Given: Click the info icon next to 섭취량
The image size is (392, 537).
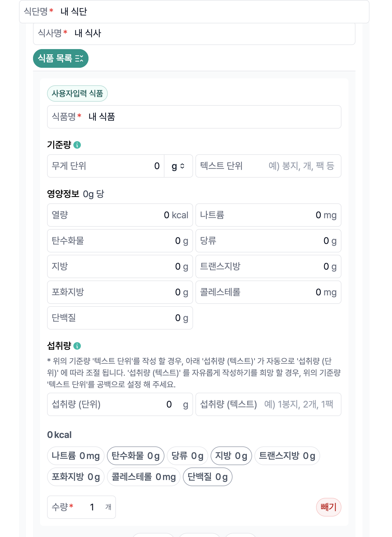Looking at the screenshot, I should point(77,346).
